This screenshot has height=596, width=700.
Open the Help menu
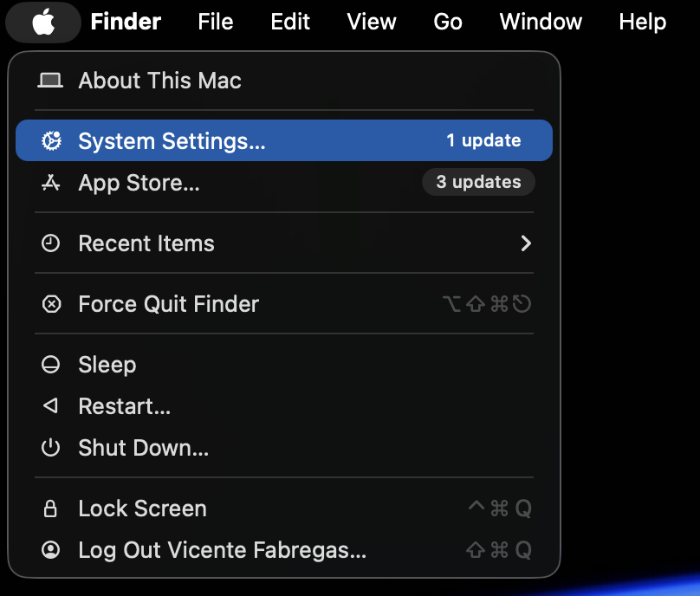tap(643, 22)
